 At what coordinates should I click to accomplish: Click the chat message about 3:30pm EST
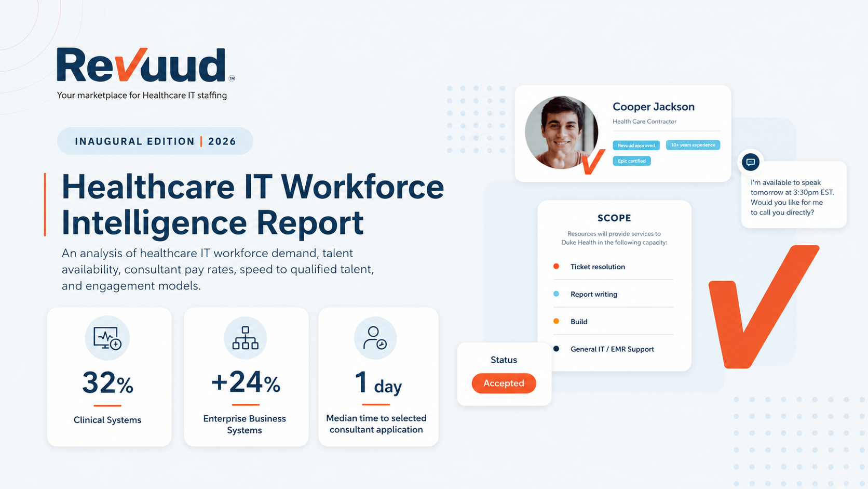(x=792, y=197)
